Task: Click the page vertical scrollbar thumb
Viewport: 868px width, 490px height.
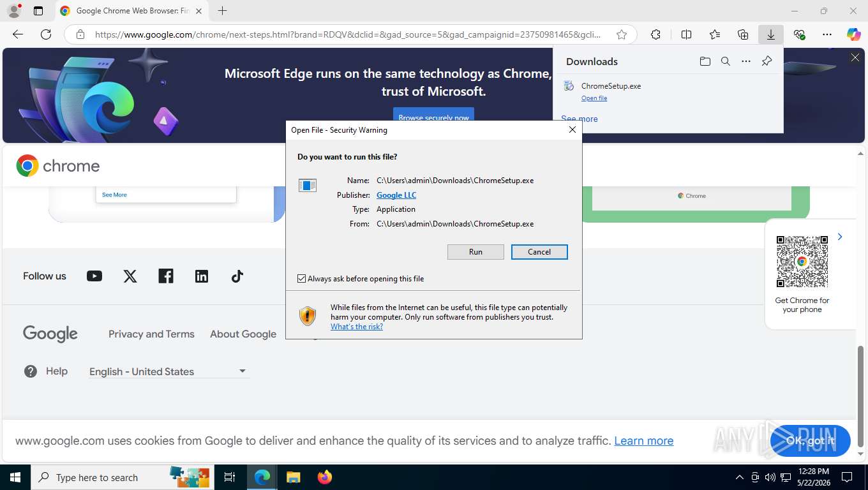Action: (x=860, y=396)
